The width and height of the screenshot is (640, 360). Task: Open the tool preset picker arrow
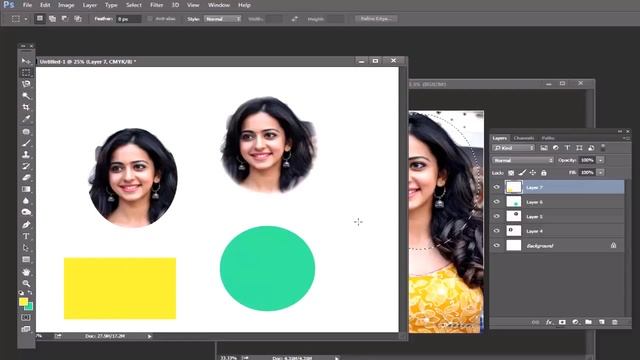click(x=26, y=19)
